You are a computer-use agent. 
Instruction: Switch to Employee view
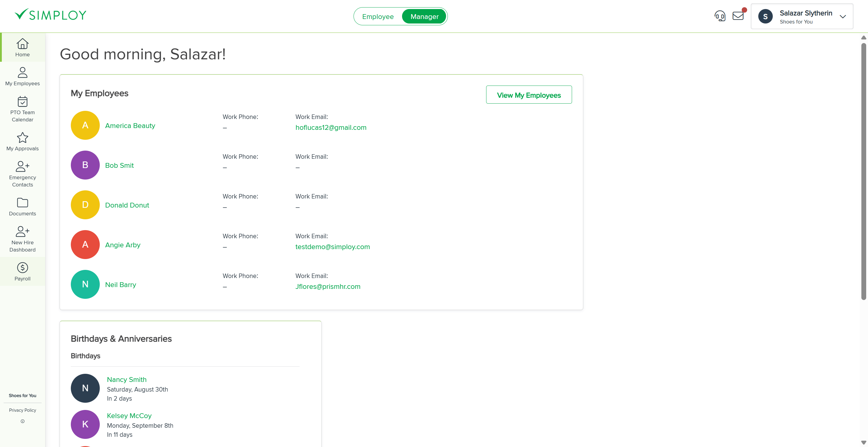(x=378, y=16)
